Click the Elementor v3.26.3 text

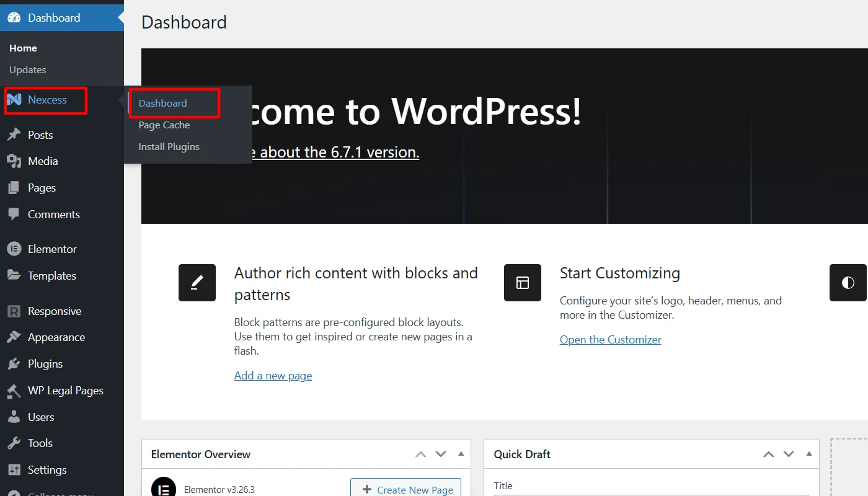point(219,490)
